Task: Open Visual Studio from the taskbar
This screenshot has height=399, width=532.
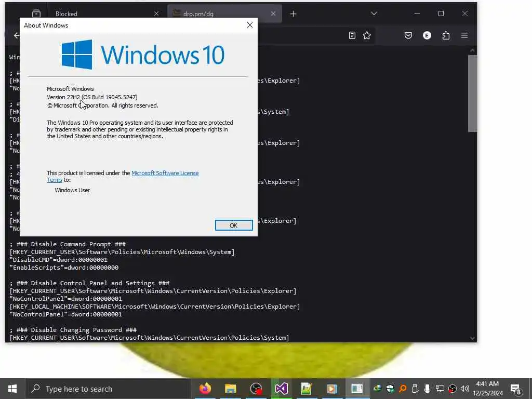Action: pyautogui.click(x=281, y=389)
